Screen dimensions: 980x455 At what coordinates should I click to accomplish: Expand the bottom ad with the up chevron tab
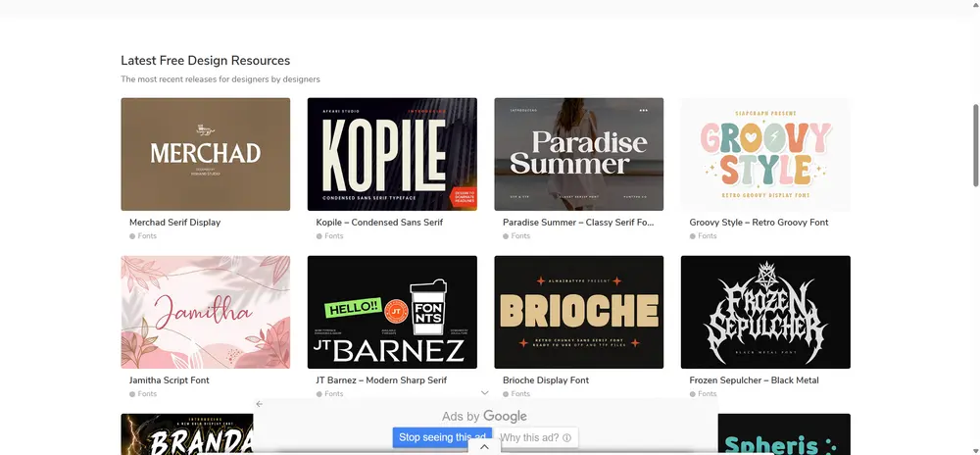(x=484, y=447)
